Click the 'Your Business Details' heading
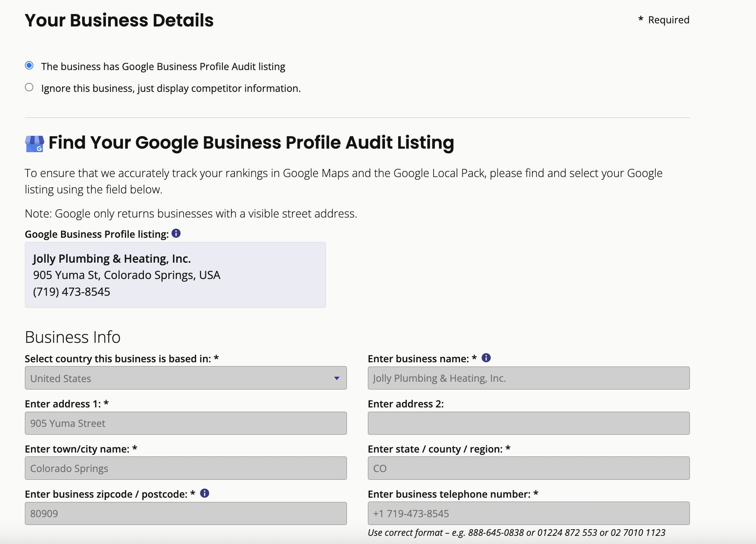Image resolution: width=756 pixels, height=544 pixels. pyautogui.click(x=119, y=20)
